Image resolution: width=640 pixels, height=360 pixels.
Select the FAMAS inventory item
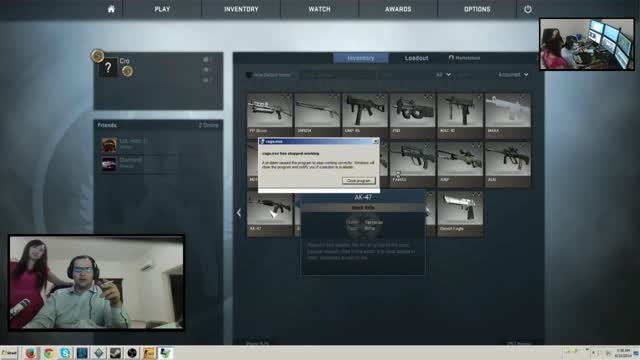click(412, 164)
